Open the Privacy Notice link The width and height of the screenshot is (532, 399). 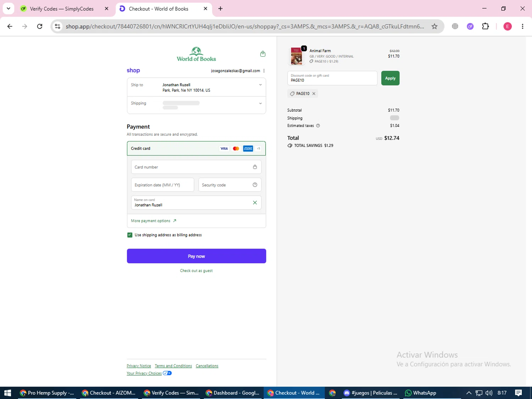tap(139, 366)
